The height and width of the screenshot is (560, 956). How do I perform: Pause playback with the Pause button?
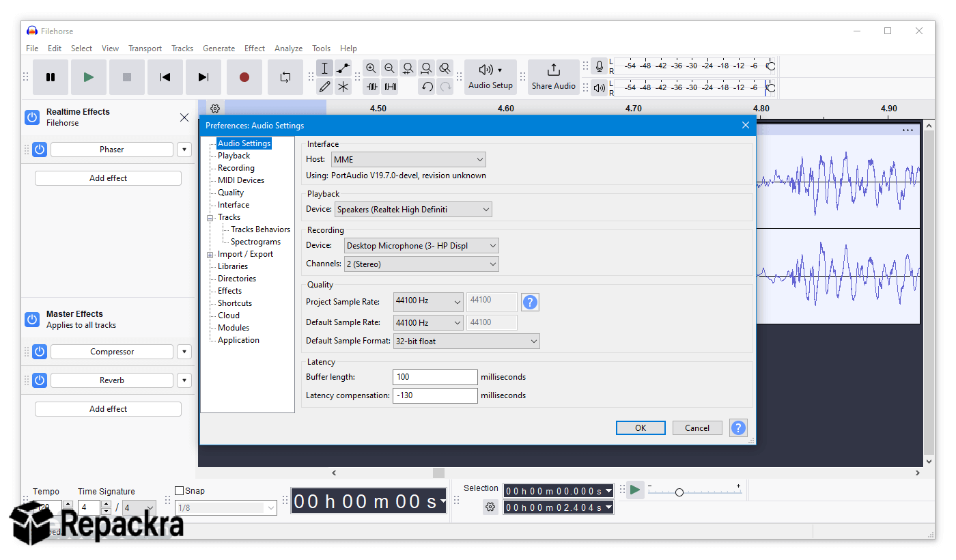(x=51, y=77)
